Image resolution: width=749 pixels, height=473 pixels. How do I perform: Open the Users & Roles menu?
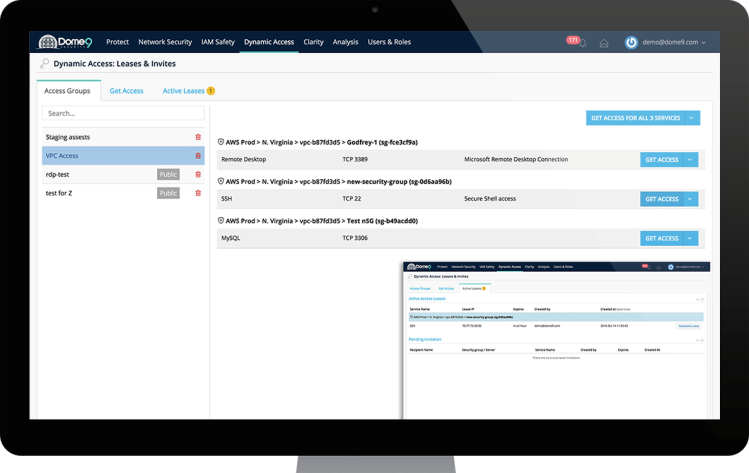[x=389, y=42]
